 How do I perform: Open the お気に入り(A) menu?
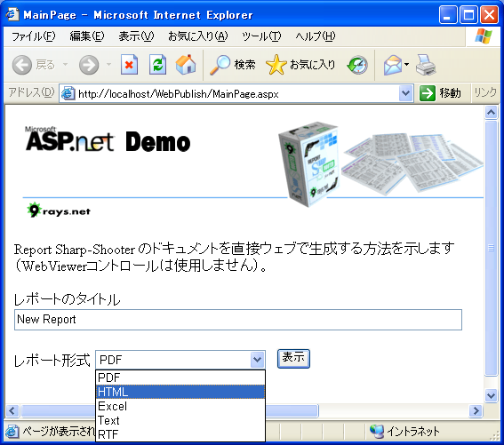197,36
